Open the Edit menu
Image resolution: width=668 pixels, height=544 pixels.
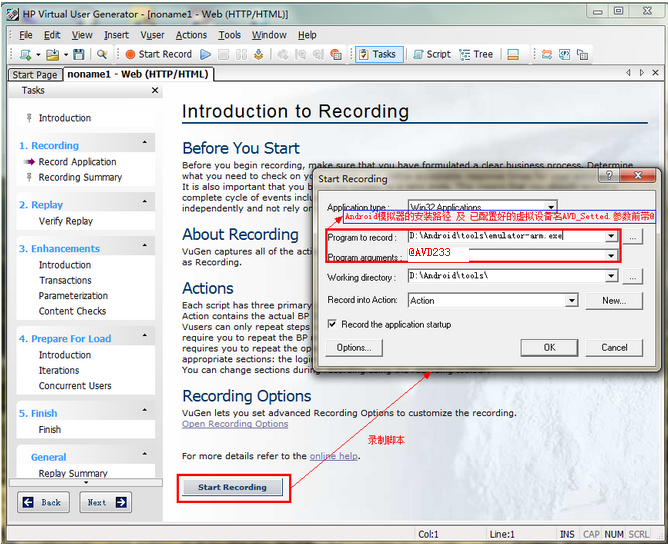52,35
